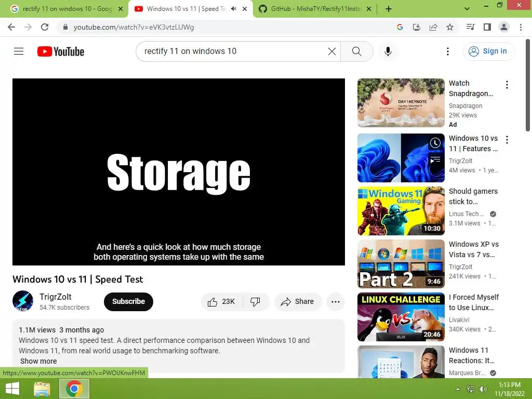
Task: Open Chrome three-dot menu
Action: tap(521, 27)
